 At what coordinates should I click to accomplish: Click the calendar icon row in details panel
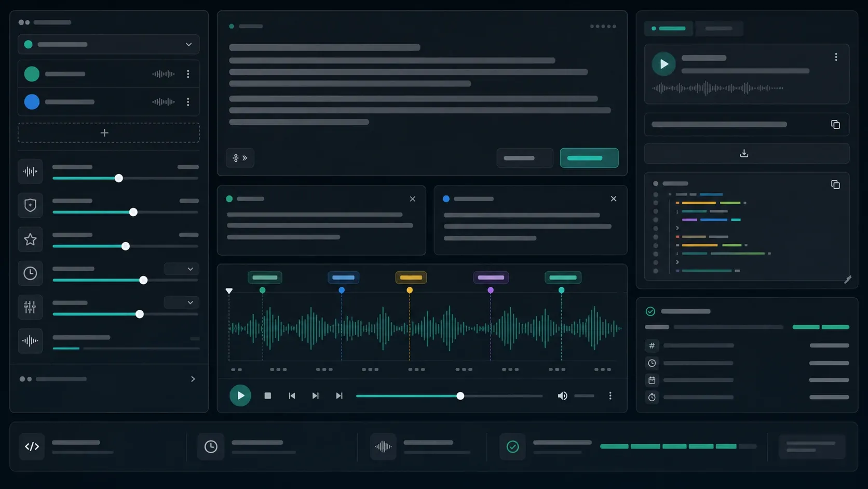[x=747, y=380]
